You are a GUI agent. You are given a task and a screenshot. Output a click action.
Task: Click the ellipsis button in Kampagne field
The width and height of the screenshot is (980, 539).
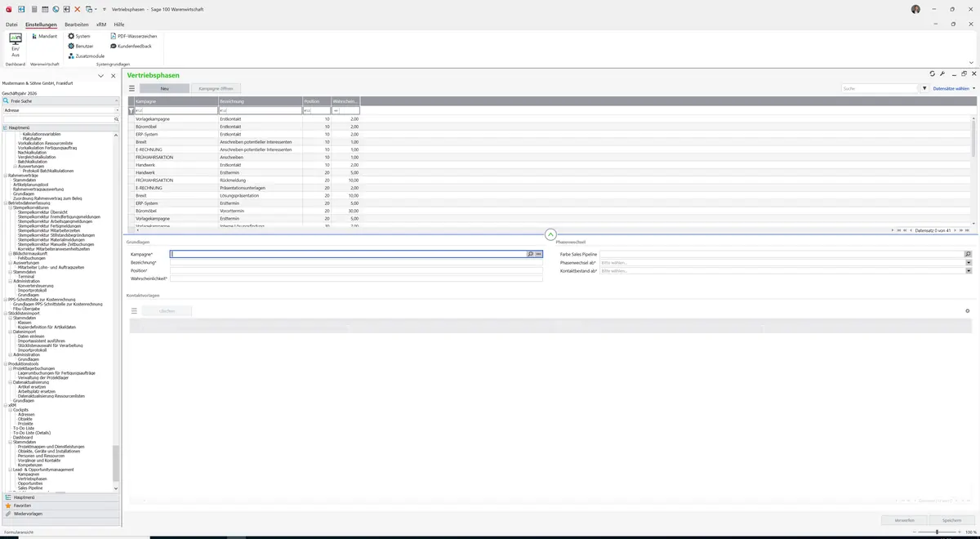[539, 254]
